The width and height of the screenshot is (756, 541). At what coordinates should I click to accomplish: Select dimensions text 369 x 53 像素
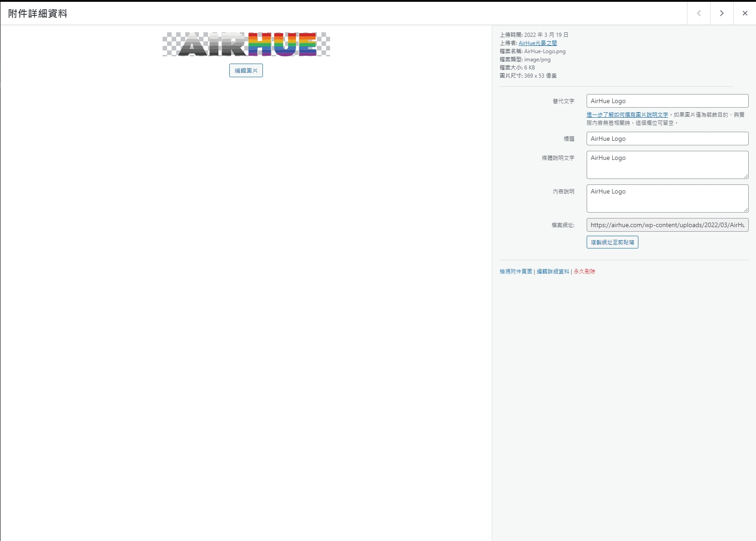pos(540,76)
